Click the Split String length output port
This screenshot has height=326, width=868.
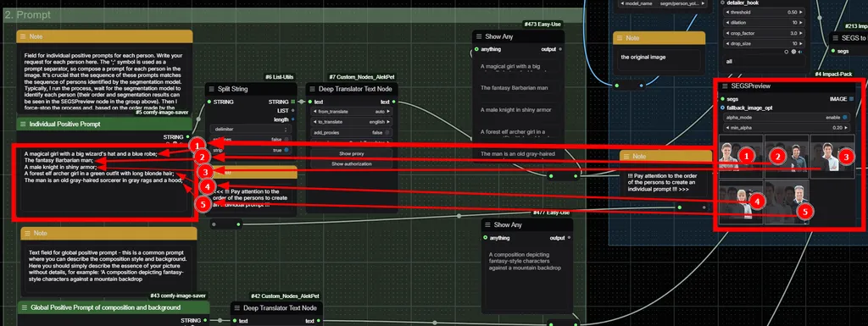[292, 119]
